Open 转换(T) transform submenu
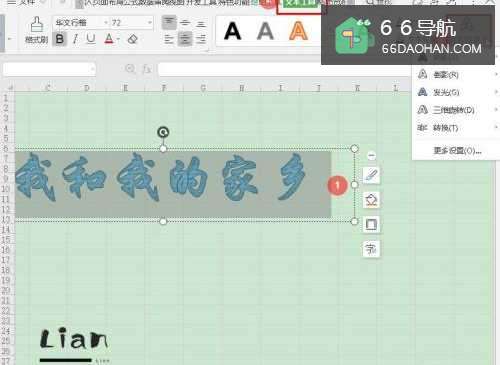The width and height of the screenshot is (500, 365). click(x=456, y=127)
